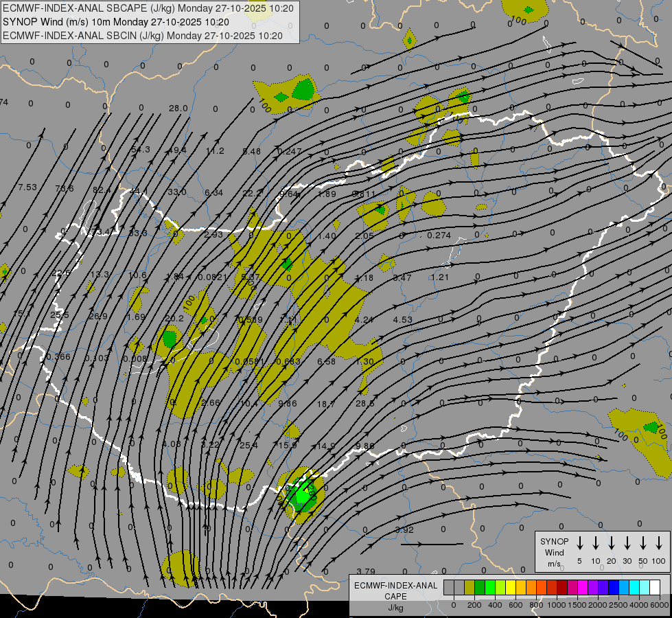This screenshot has height=618, width=672.
Task: Click the SBCAPE title line in header
Action: coord(148,8)
